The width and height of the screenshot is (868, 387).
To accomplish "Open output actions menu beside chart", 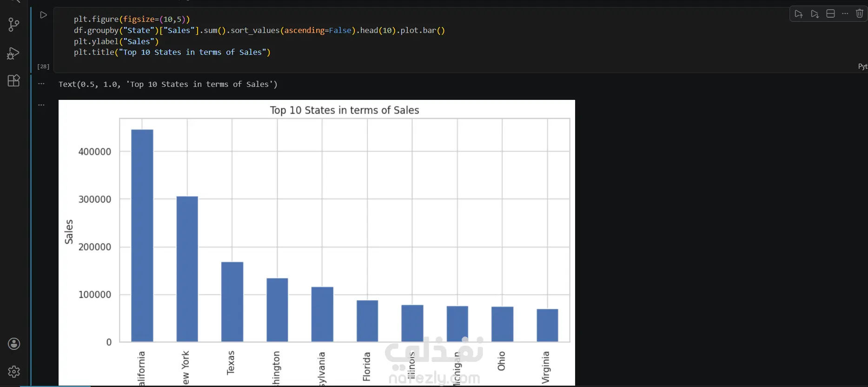I will (41, 105).
